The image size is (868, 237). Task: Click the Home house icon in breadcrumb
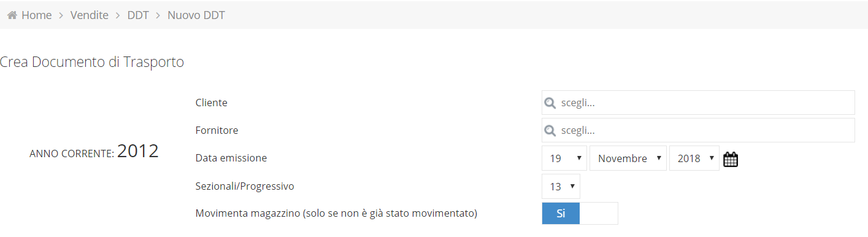point(12,15)
